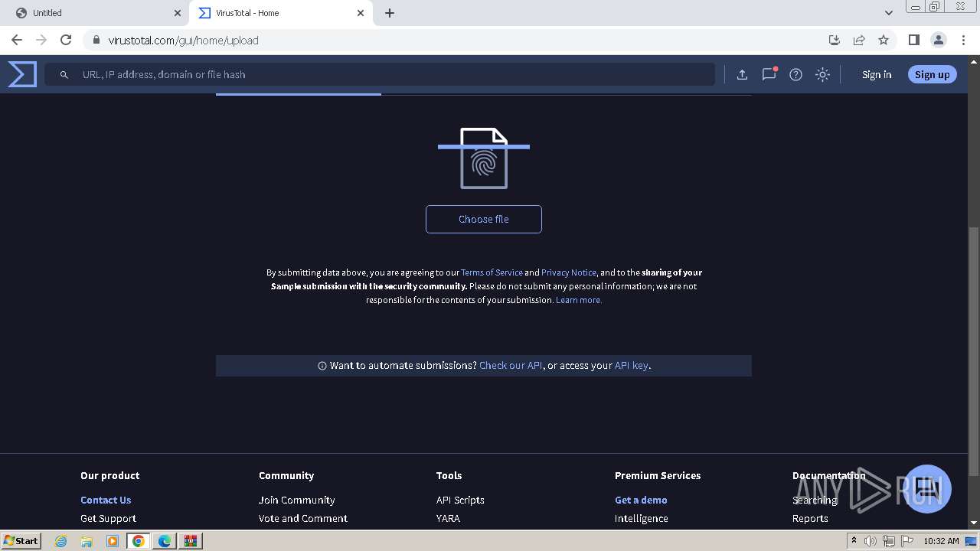
Task: Click Join Community footer link
Action: (297, 500)
